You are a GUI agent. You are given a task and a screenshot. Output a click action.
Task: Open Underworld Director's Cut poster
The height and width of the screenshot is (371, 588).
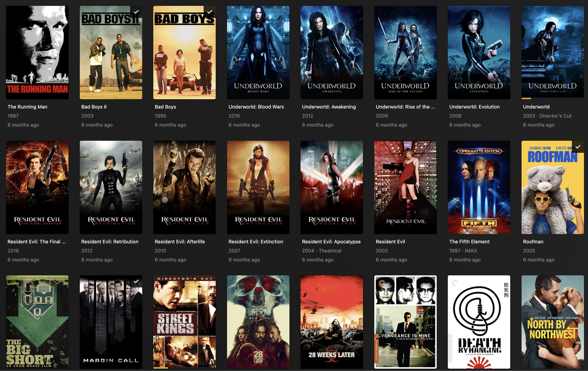point(553,52)
